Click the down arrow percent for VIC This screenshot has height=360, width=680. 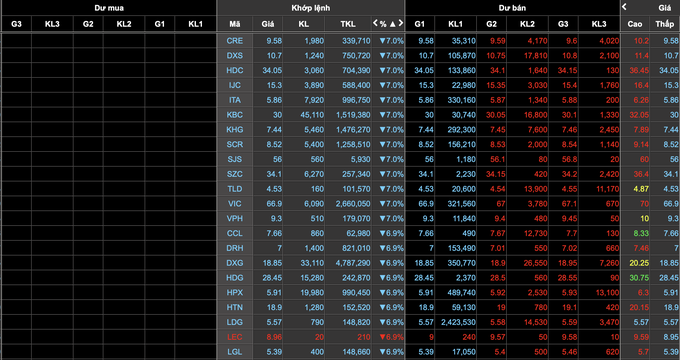pyautogui.click(x=391, y=203)
